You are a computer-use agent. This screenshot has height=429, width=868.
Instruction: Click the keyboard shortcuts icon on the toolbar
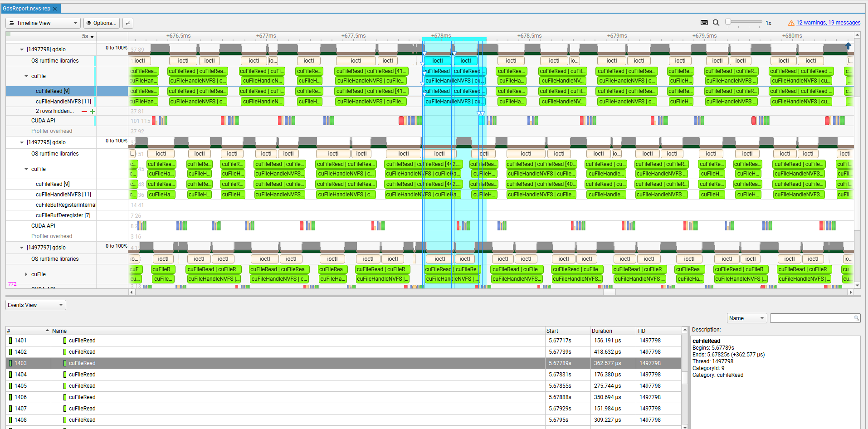pyautogui.click(x=704, y=22)
